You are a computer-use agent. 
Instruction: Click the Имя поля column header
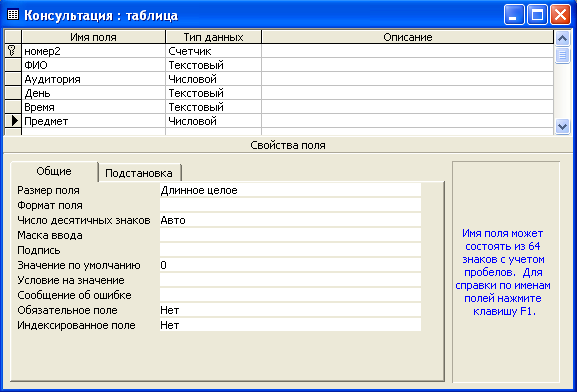pyautogui.click(x=93, y=37)
